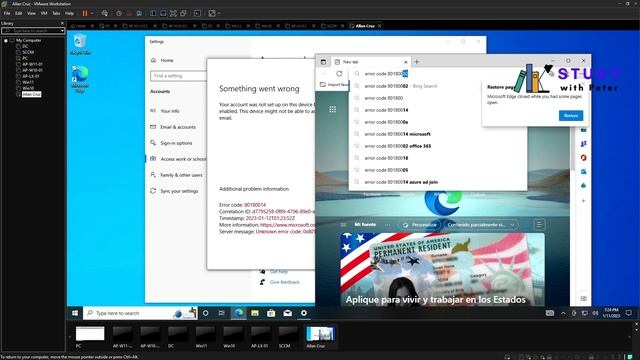Open Microsoft Edge desktop shortcut icon
640x360 pixels.
80,79
